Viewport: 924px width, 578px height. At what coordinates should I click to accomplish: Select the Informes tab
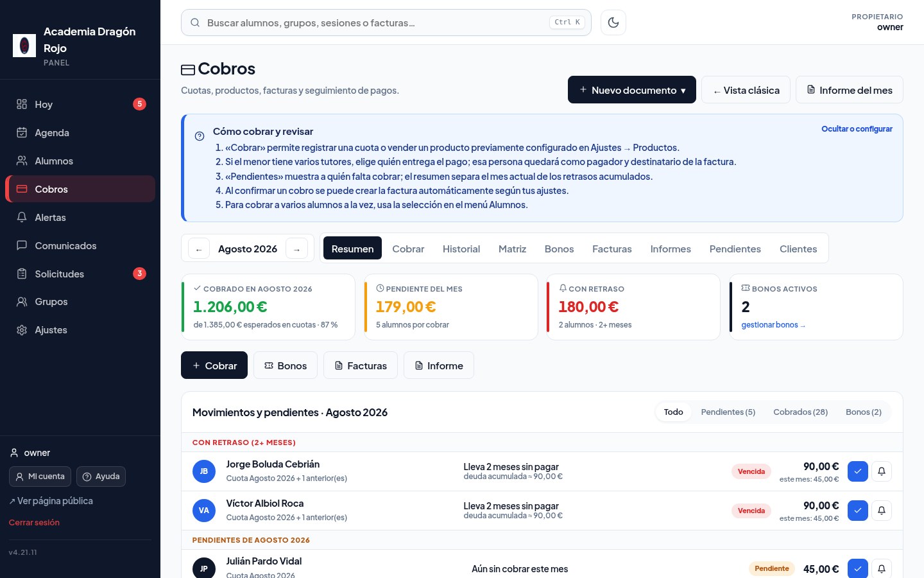click(x=671, y=249)
